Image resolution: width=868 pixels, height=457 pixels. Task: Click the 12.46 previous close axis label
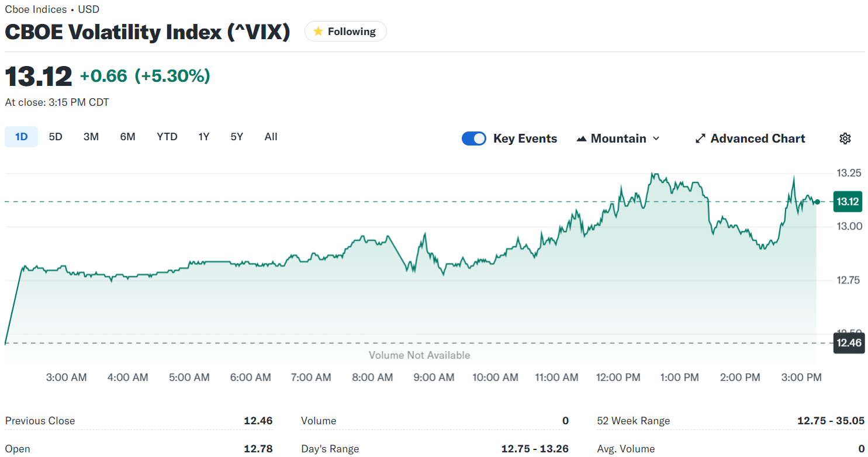click(x=848, y=342)
